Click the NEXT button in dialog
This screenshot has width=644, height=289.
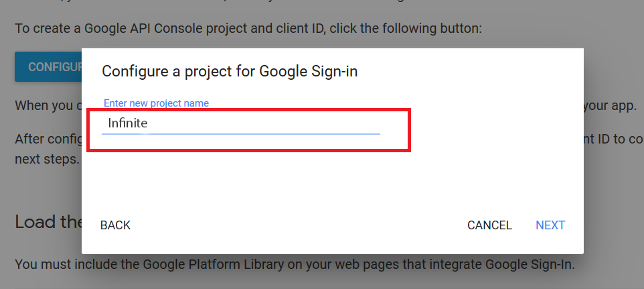[x=550, y=225]
